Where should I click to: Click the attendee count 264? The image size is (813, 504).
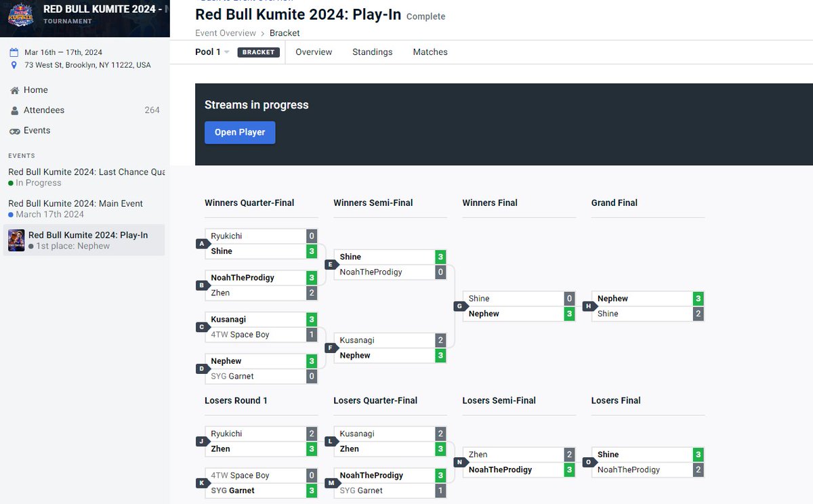[152, 110]
